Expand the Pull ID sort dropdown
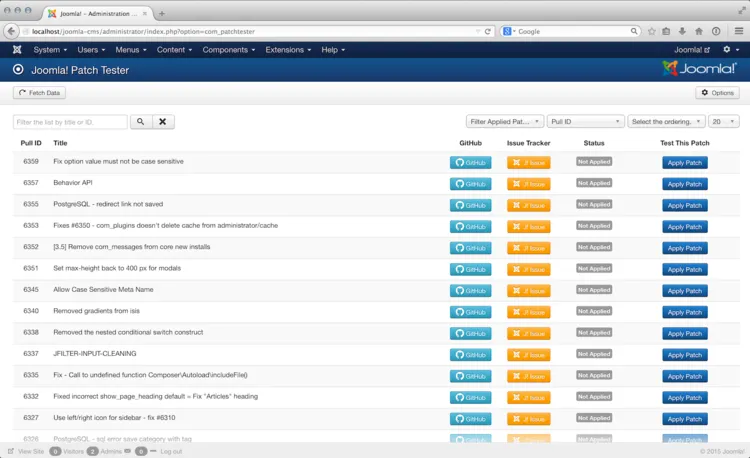The width and height of the screenshot is (750, 458). point(585,121)
